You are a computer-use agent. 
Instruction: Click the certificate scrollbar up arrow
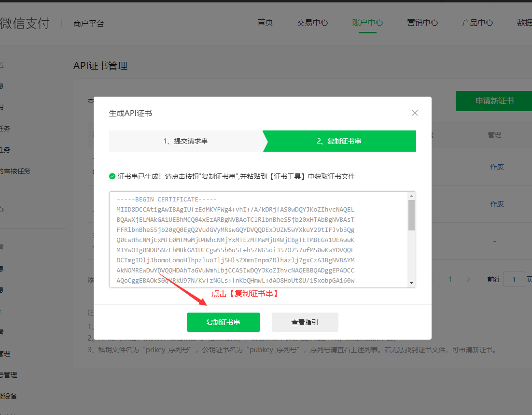tap(412, 196)
